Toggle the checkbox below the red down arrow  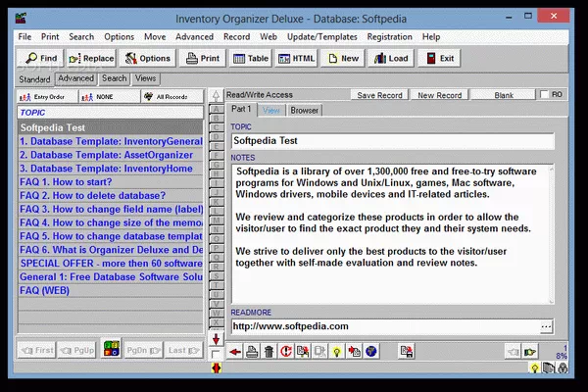click(x=216, y=354)
